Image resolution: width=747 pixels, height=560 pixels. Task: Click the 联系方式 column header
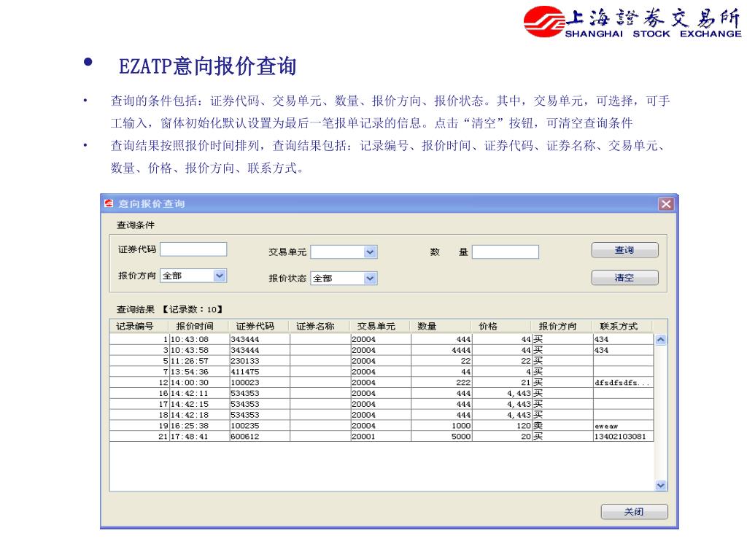[623, 326]
